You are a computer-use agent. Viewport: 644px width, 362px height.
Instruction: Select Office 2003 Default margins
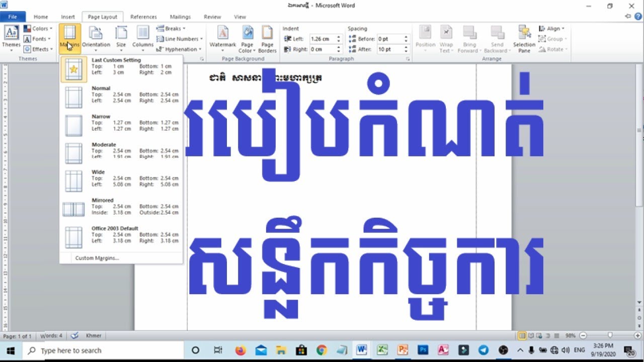pyautogui.click(x=121, y=237)
